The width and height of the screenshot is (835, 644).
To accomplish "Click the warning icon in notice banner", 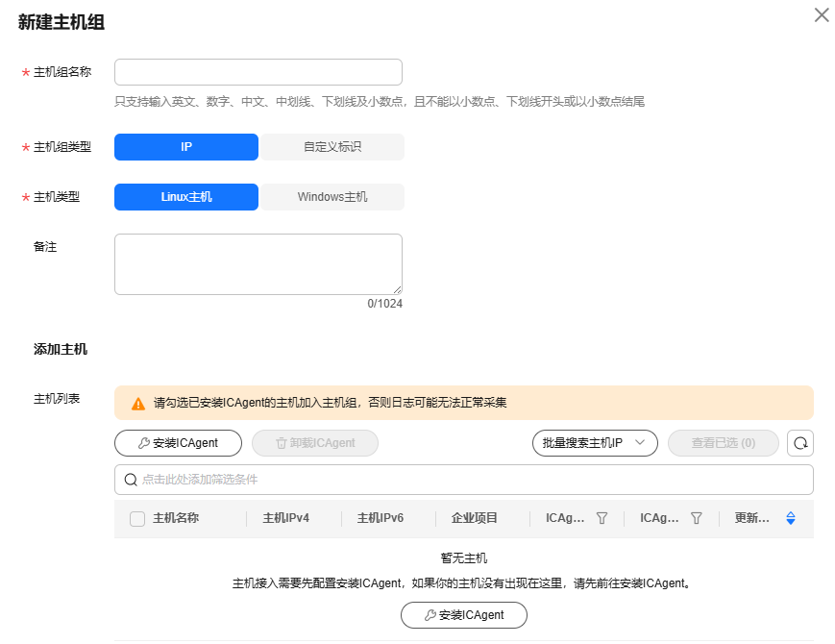I will click(138, 404).
